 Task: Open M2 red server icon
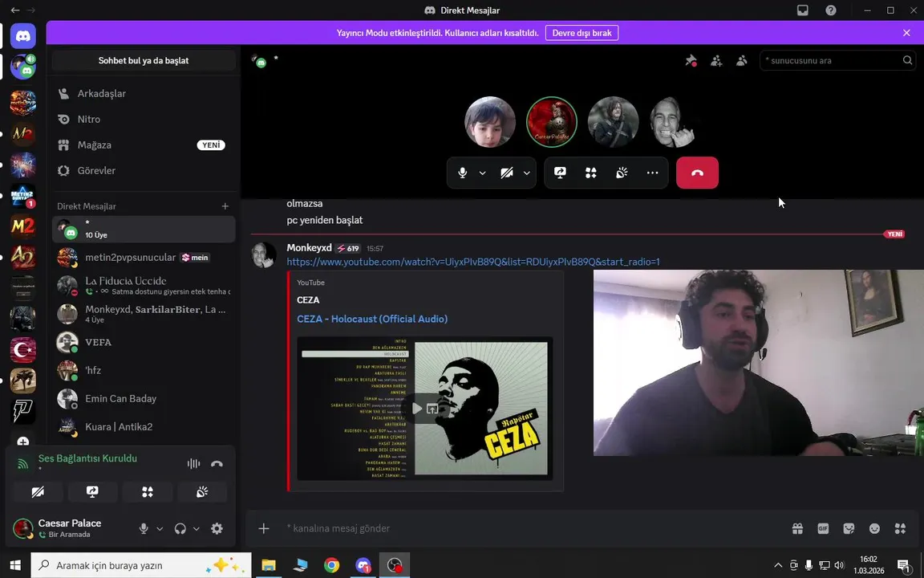(x=23, y=226)
